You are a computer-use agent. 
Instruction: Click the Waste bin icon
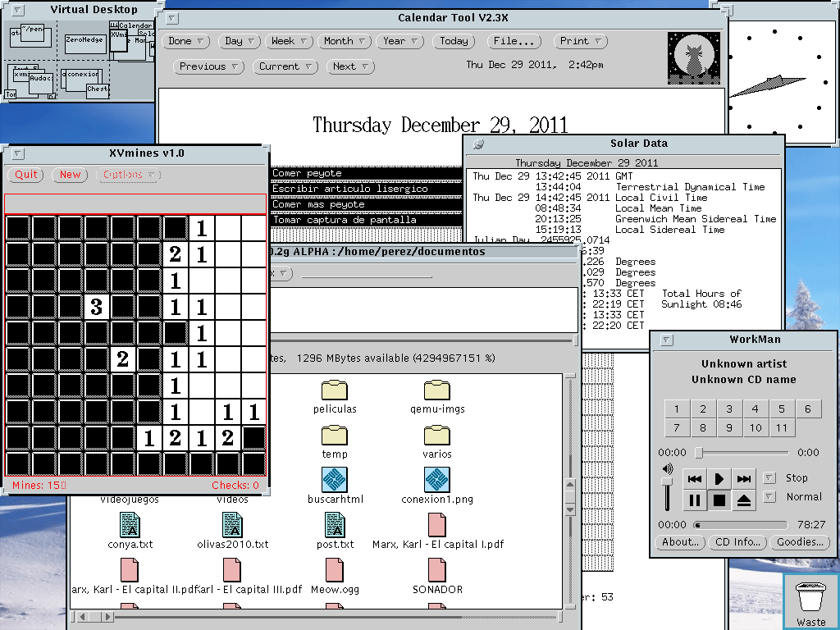(x=810, y=597)
